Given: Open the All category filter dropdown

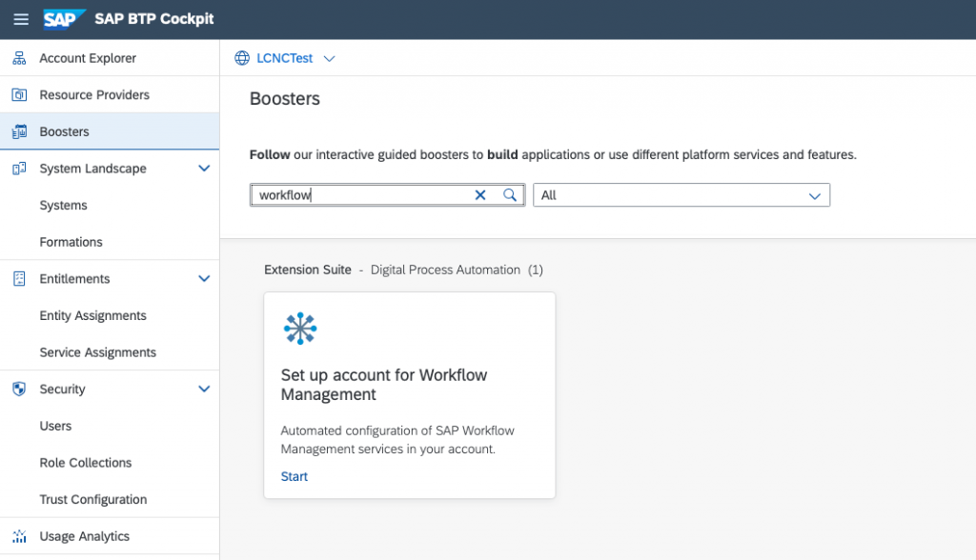Looking at the screenshot, I should (x=681, y=194).
